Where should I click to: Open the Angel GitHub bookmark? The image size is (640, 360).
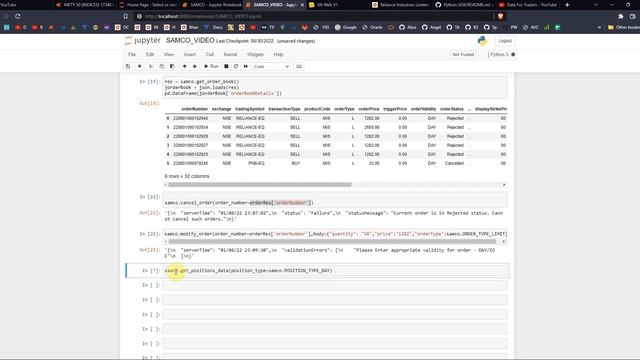[431, 27]
